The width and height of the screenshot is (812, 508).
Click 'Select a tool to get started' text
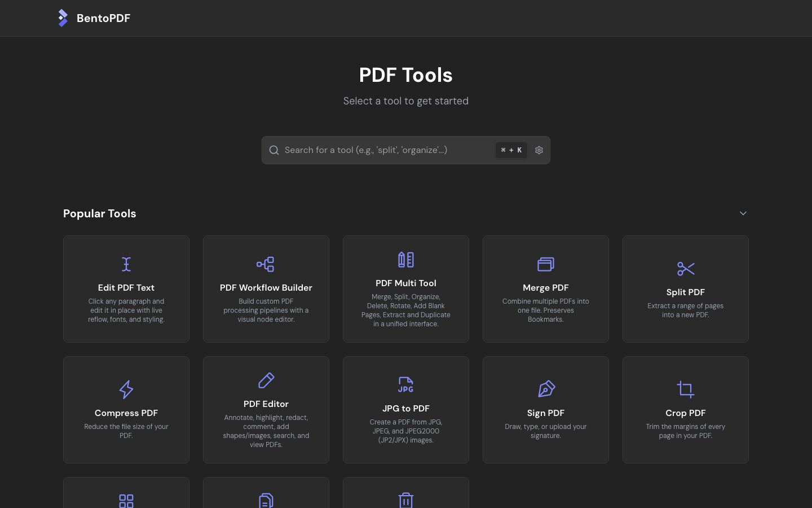[406, 101]
